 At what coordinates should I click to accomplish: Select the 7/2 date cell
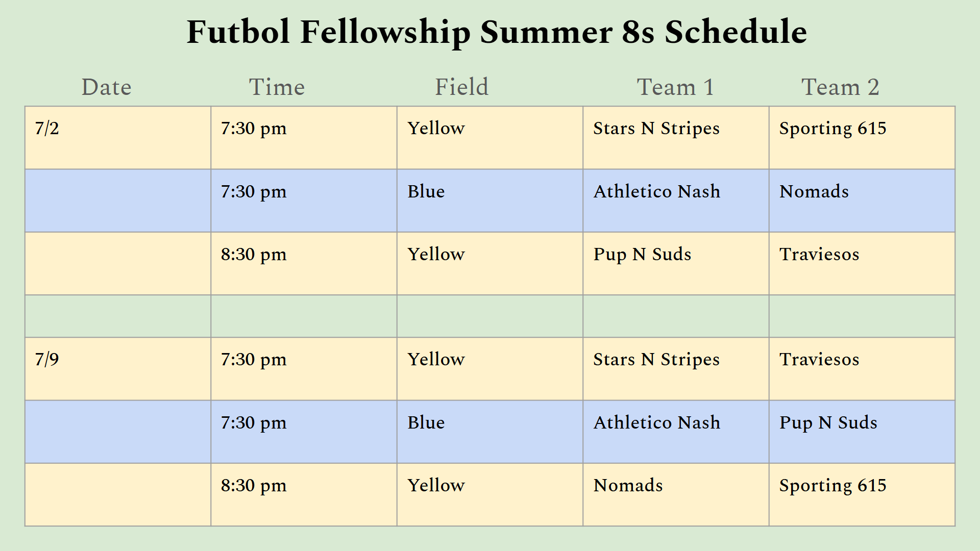[118, 138]
